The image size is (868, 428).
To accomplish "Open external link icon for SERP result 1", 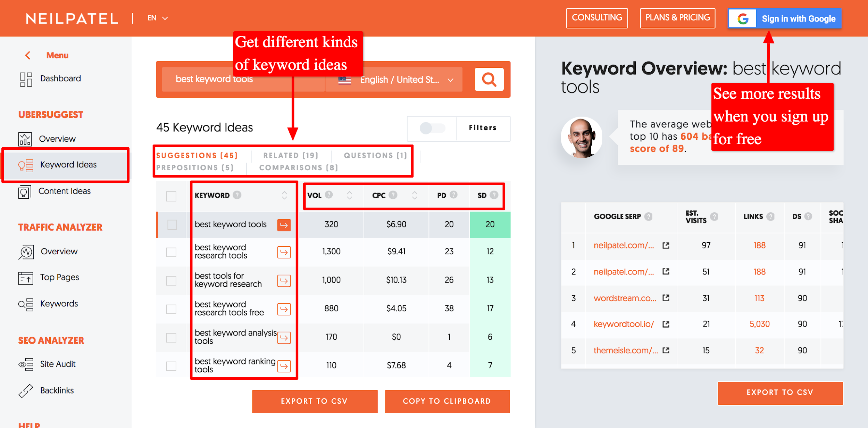I will [666, 246].
